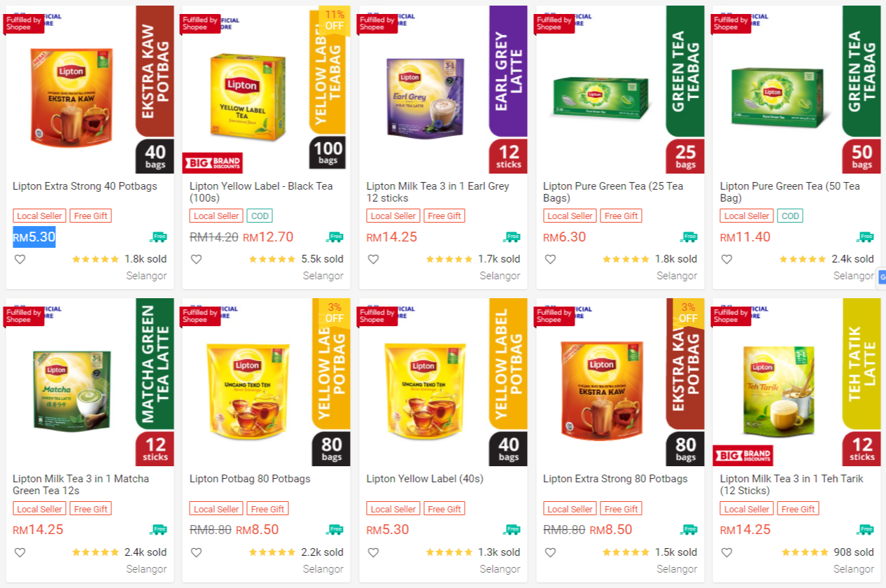The width and height of the screenshot is (886, 588).
Task: Open Lipton Milk Tea 3 in 1 Teh Tarik listing
Action: click(x=792, y=484)
